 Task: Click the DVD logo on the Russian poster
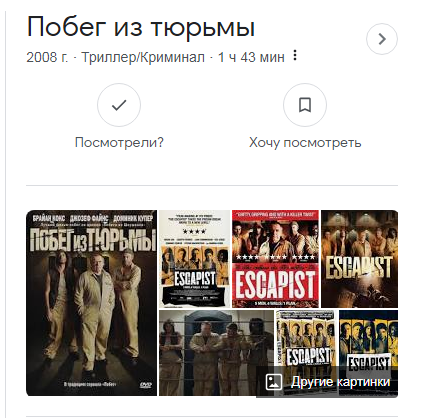click(x=146, y=385)
